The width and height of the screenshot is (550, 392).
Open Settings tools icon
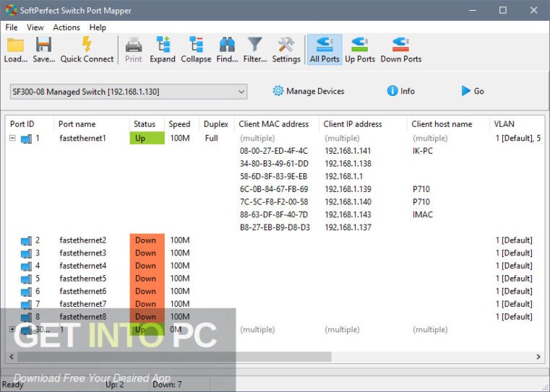coord(286,45)
